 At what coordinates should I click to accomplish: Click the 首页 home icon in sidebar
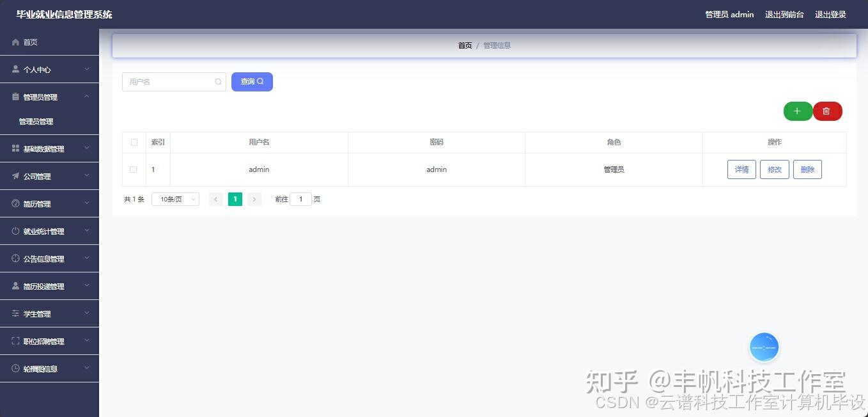(x=15, y=42)
